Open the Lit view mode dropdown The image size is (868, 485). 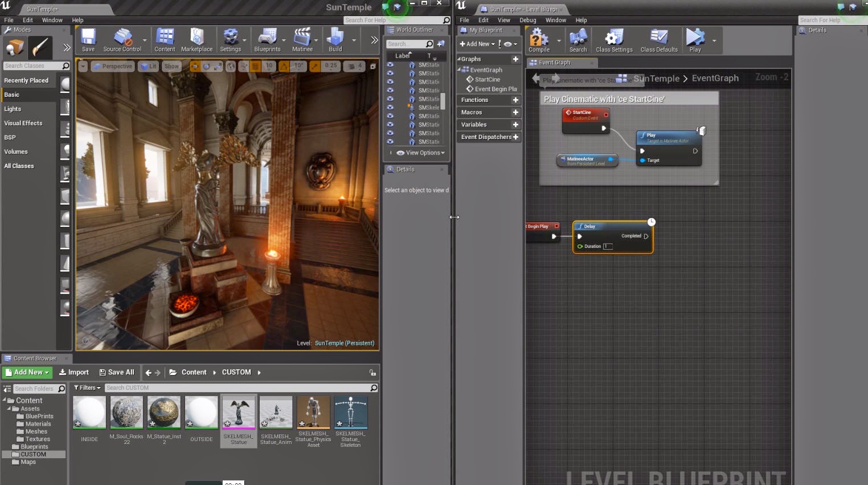[x=149, y=67]
